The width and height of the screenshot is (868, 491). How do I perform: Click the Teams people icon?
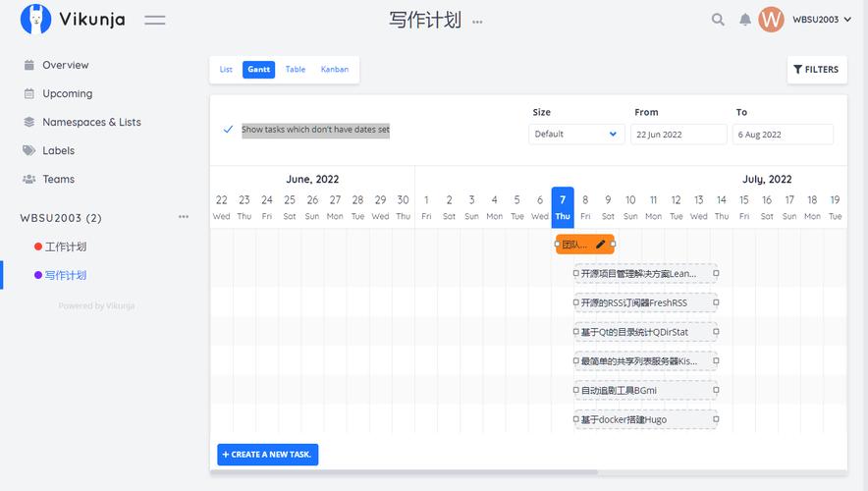pos(28,179)
